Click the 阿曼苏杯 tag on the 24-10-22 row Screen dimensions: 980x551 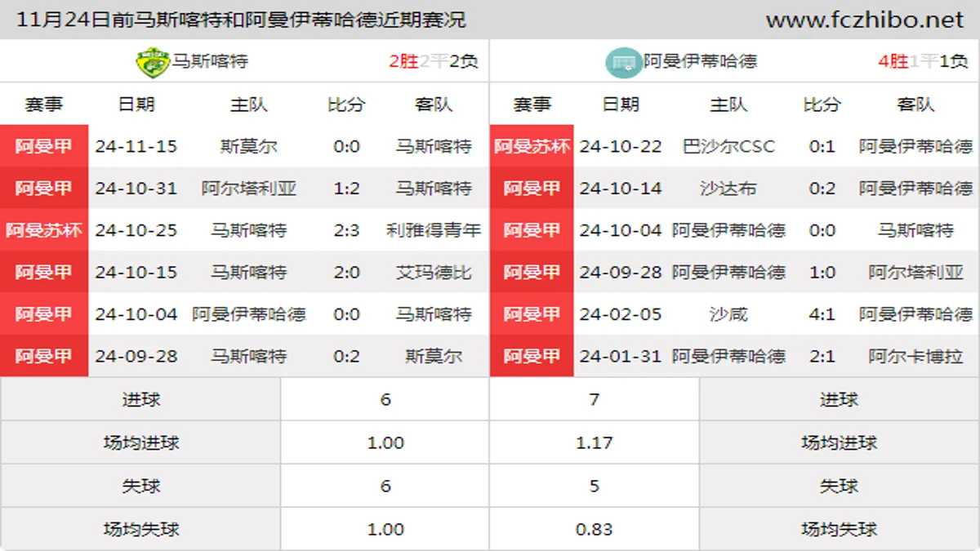pyautogui.click(x=532, y=146)
